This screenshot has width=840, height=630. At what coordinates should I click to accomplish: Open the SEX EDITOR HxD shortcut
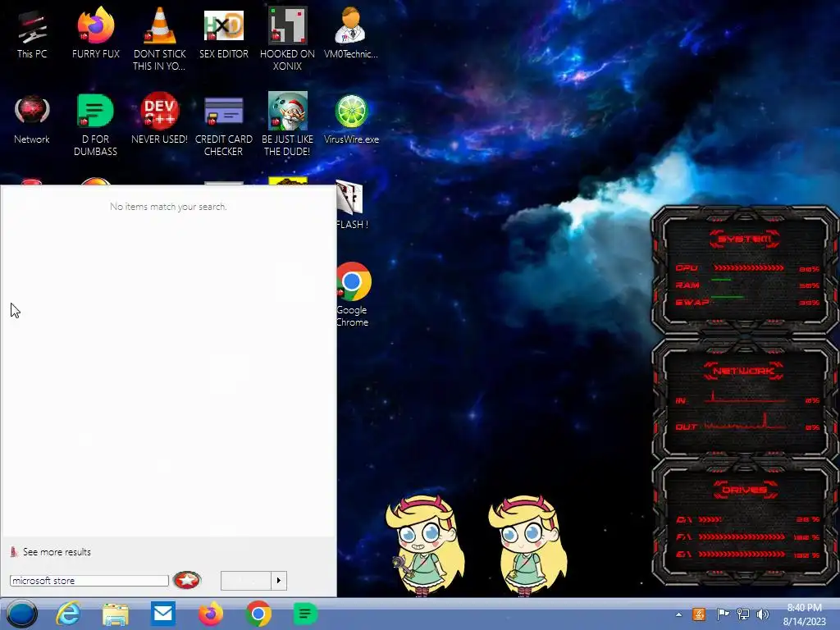coord(223,34)
